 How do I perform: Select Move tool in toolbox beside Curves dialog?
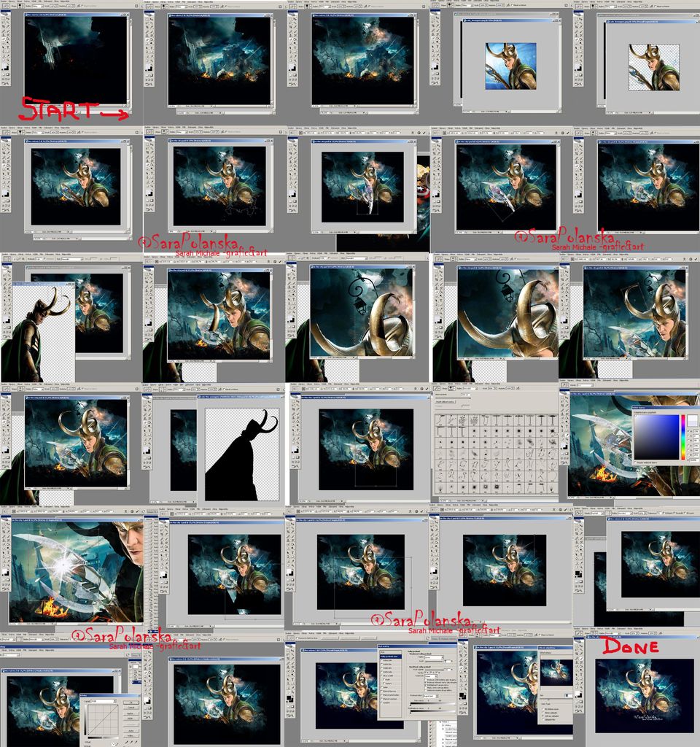(150, 652)
